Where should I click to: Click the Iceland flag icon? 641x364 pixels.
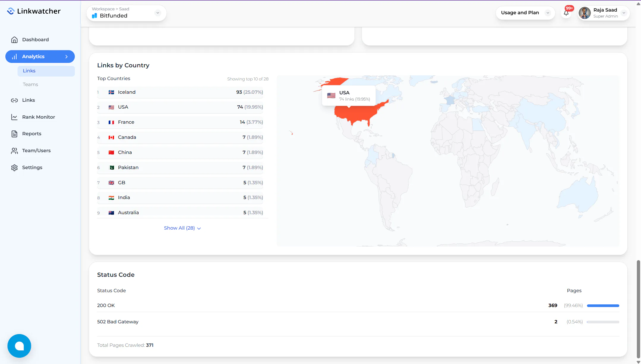(111, 92)
